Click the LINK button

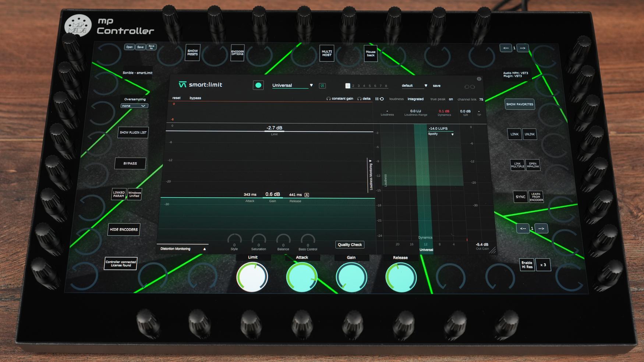pyautogui.click(x=514, y=134)
